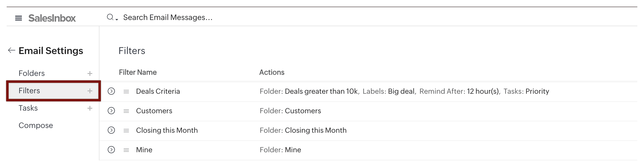Open the Compose settings section

pos(36,125)
